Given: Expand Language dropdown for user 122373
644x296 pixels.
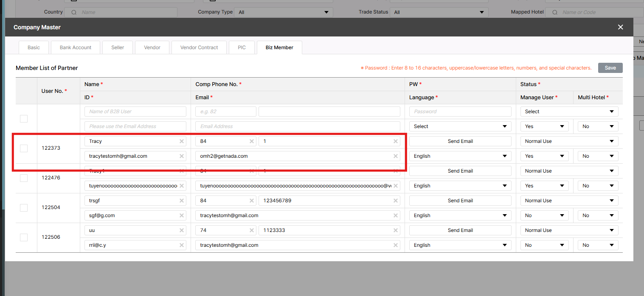Looking at the screenshot, I should tap(460, 156).
